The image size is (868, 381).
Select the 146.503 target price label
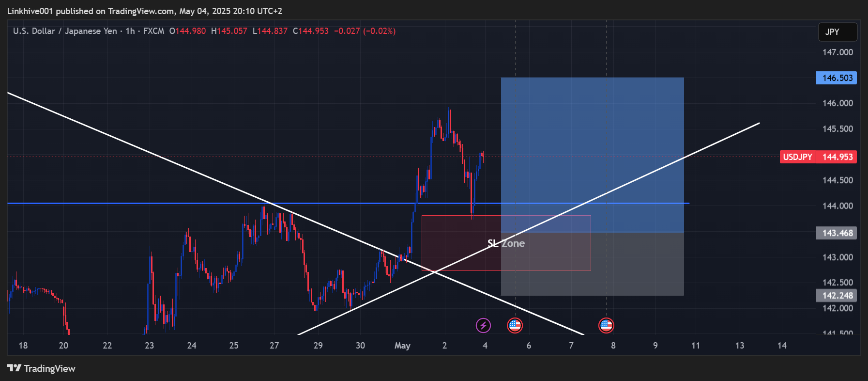[x=837, y=78]
